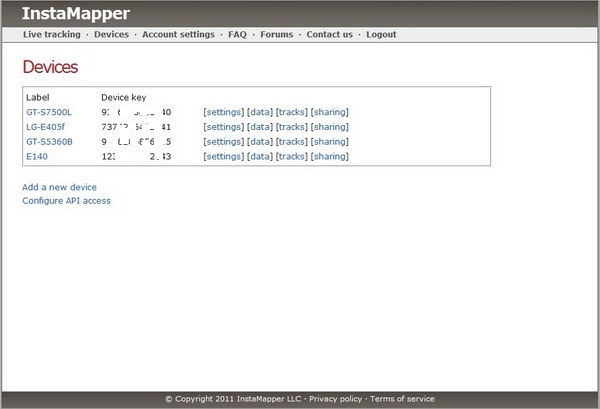Open Terms of service in footer
Image resolution: width=600 pixels, height=409 pixels.
pyautogui.click(x=402, y=399)
